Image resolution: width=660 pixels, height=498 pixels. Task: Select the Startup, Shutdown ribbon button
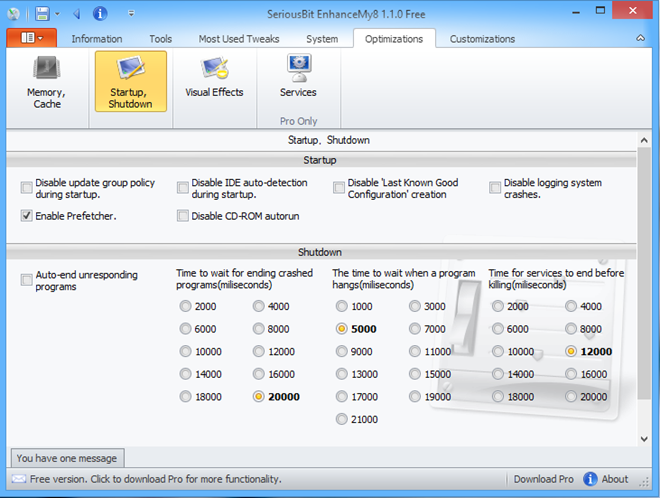(x=131, y=82)
